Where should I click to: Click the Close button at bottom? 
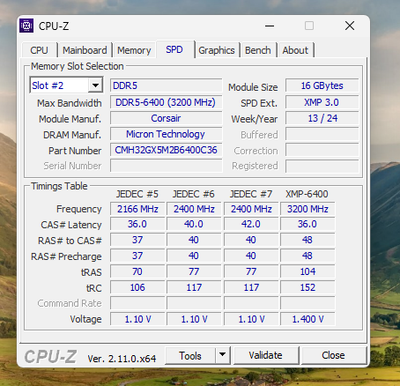coord(333,355)
